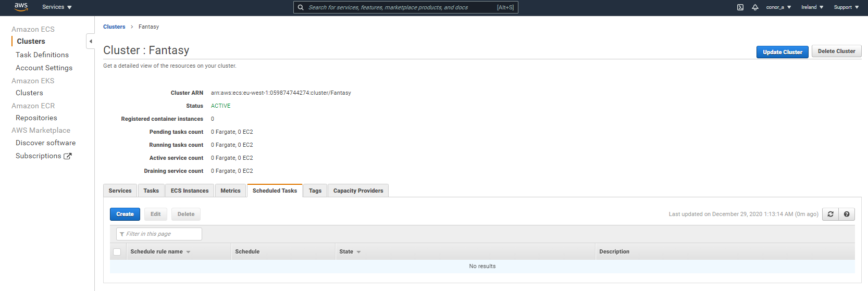Open the help question mark icon
This screenshot has height=291, width=868.
pos(847,214)
